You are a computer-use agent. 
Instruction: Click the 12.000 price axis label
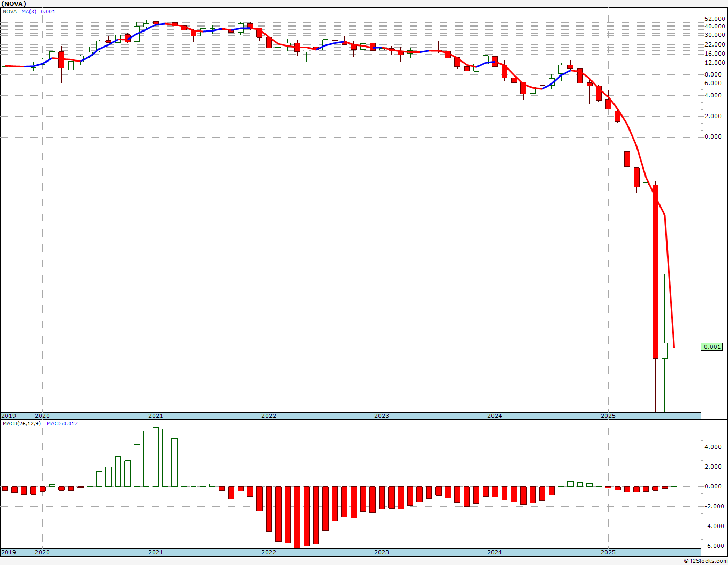(x=715, y=63)
